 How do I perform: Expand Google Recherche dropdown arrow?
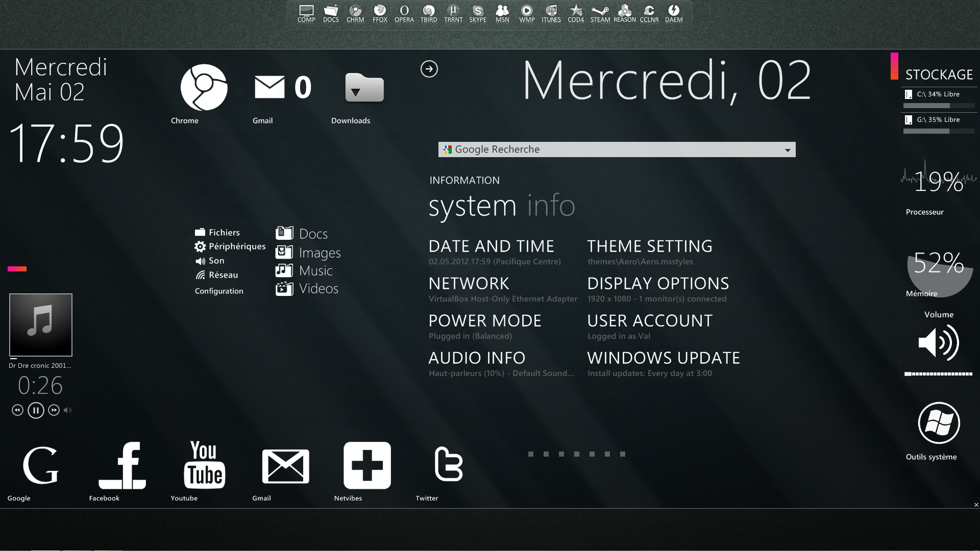(788, 150)
